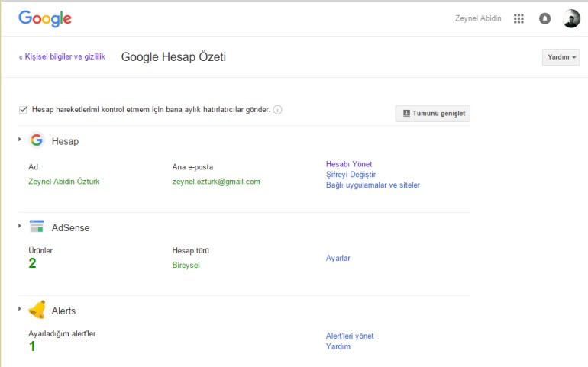Image resolution: width=588 pixels, height=367 pixels.
Task: Click the zeynel.ozturk@gmail.com email text
Action: click(x=216, y=182)
